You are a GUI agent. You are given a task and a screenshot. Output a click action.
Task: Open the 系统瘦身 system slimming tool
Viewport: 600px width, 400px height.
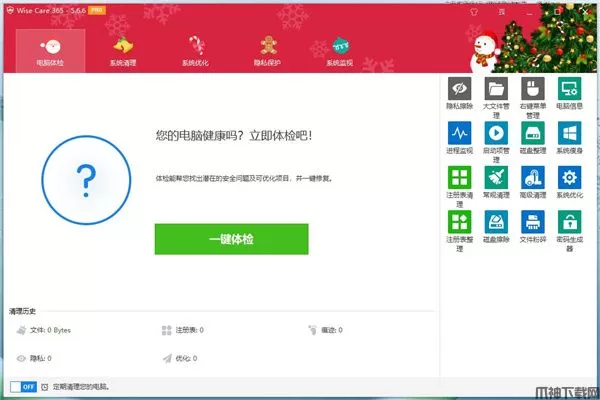coord(569,138)
